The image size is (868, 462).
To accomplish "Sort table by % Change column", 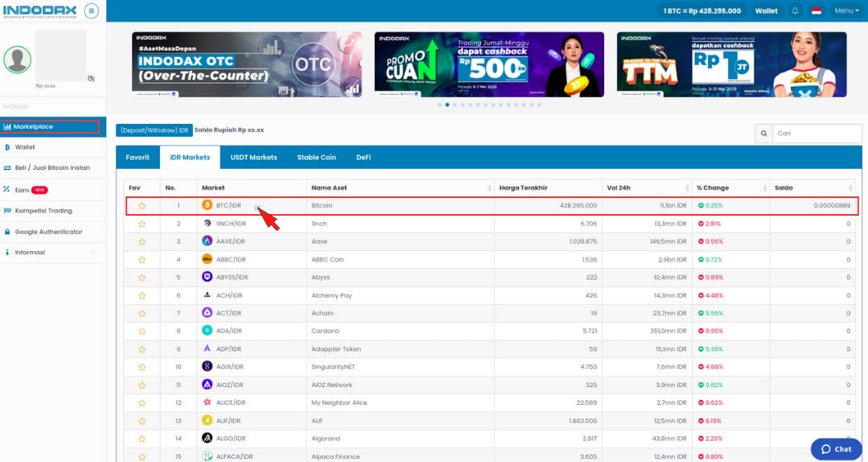I will point(730,188).
